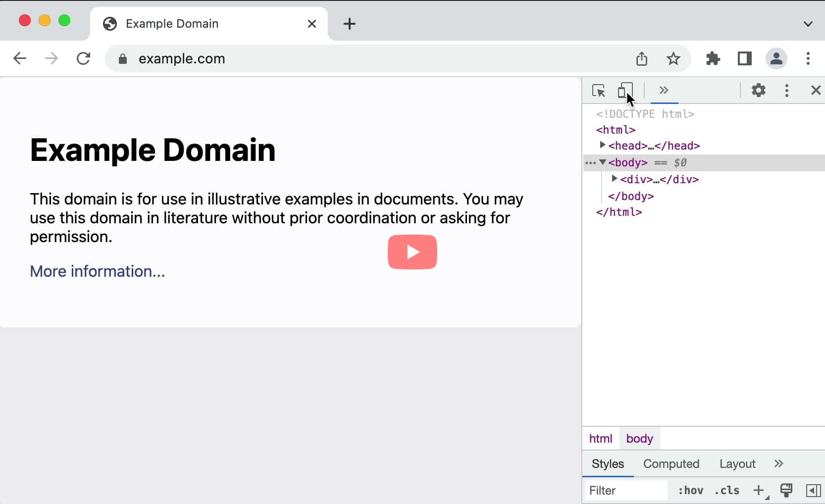825x504 pixels.
Task: Expand the div element node
Action: 614,179
